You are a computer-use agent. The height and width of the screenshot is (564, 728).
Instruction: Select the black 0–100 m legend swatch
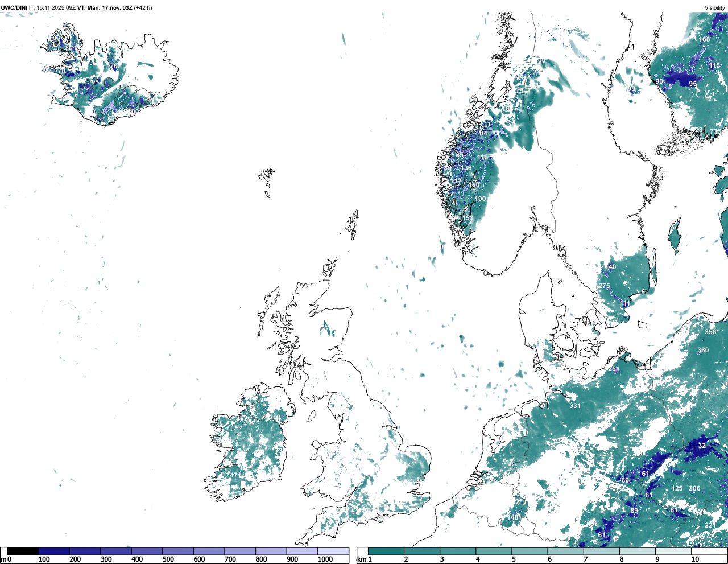click(x=23, y=551)
